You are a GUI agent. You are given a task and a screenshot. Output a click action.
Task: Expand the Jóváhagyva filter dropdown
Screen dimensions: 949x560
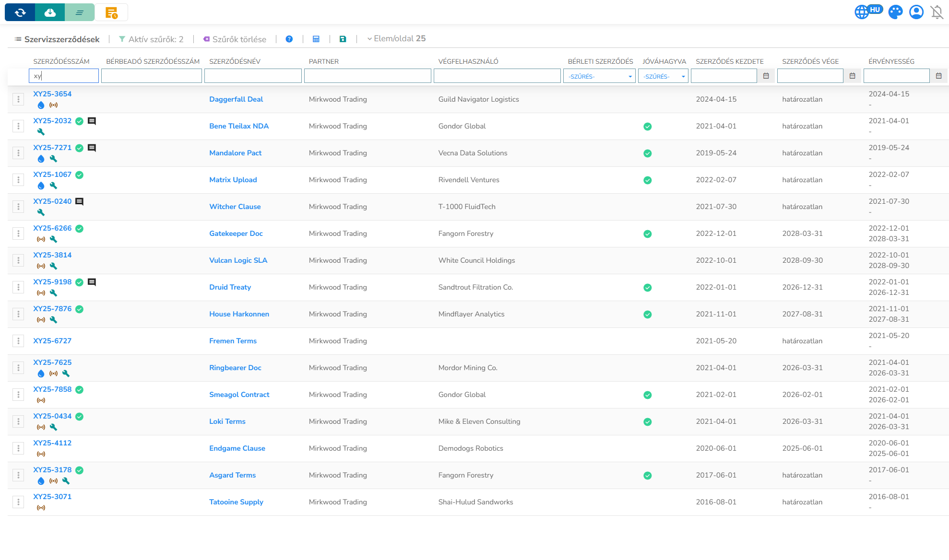663,76
